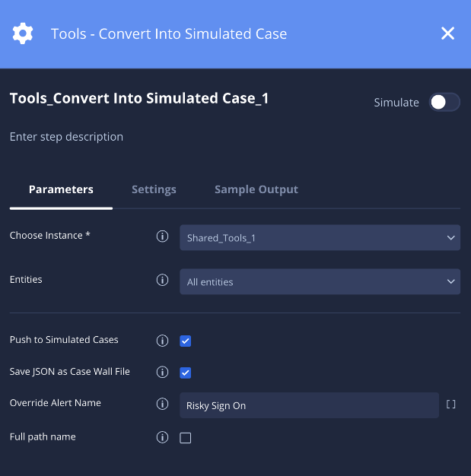Expand the Entities dropdown
471x476 pixels.
click(x=320, y=282)
